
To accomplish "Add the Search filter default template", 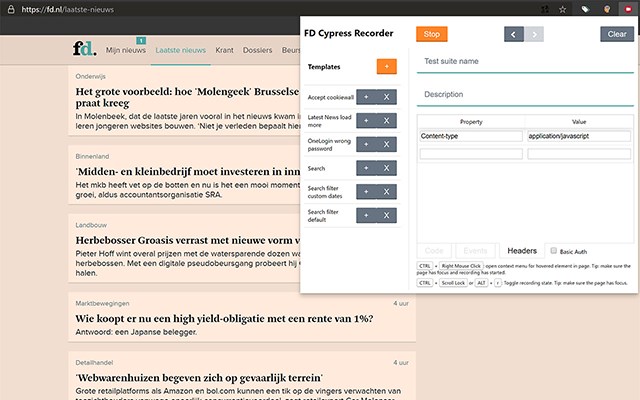I will tap(366, 216).
